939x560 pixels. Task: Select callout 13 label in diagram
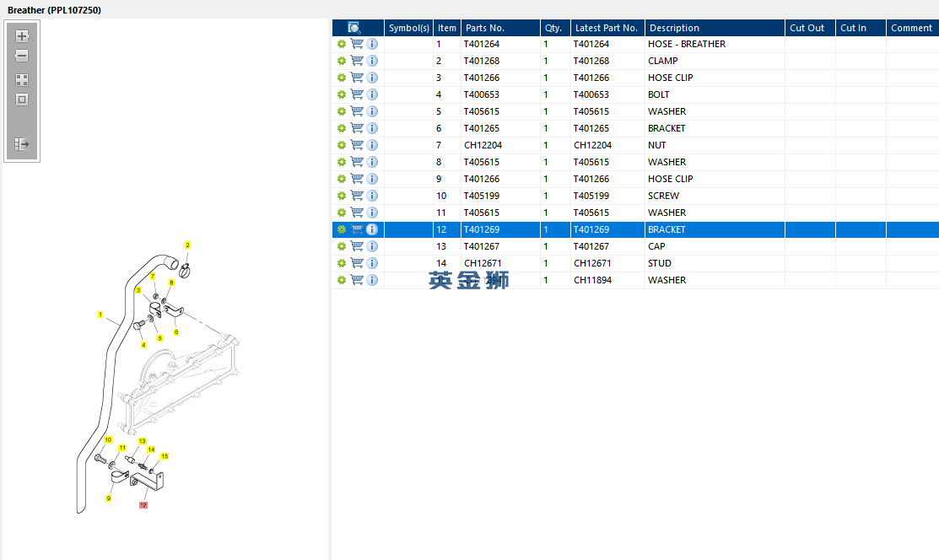coord(143,441)
